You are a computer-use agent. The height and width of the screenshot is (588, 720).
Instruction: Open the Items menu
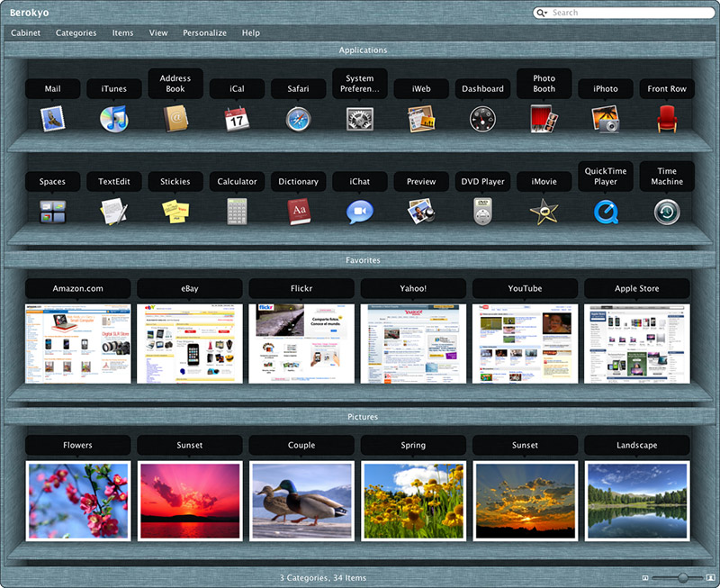tap(122, 33)
